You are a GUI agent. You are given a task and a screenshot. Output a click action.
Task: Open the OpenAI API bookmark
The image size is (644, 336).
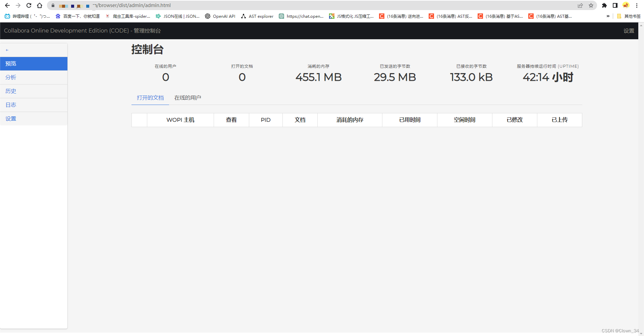click(220, 16)
